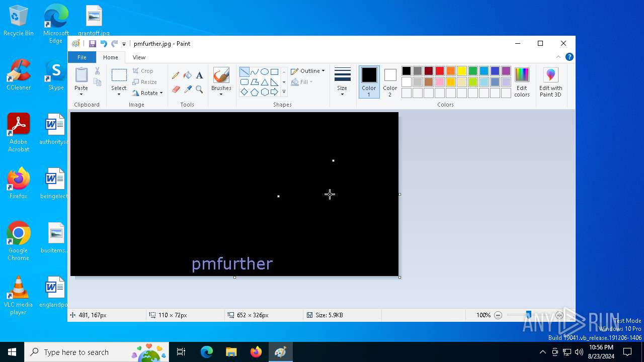The image size is (644, 362).
Task: Pick the yellow color swatch
Action: [462, 71]
